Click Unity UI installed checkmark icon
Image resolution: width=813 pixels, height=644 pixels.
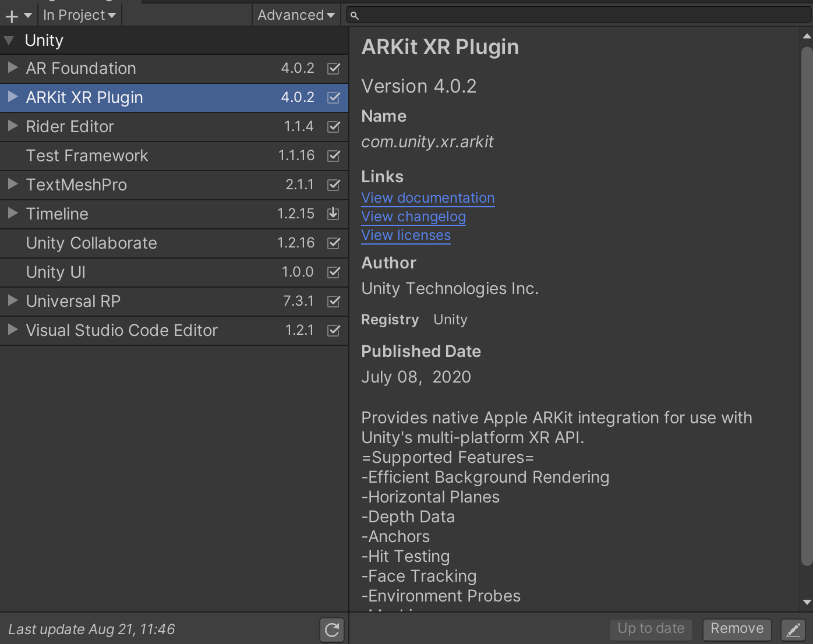(334, 272)
